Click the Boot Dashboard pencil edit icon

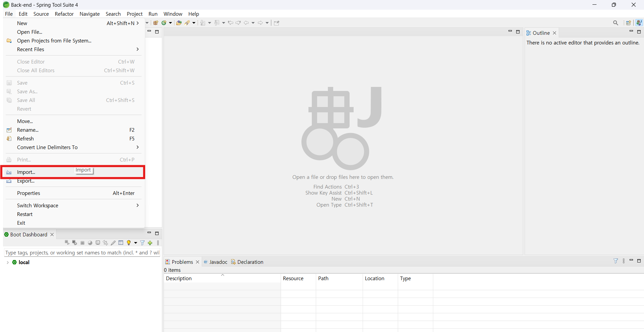coord(113,243)
